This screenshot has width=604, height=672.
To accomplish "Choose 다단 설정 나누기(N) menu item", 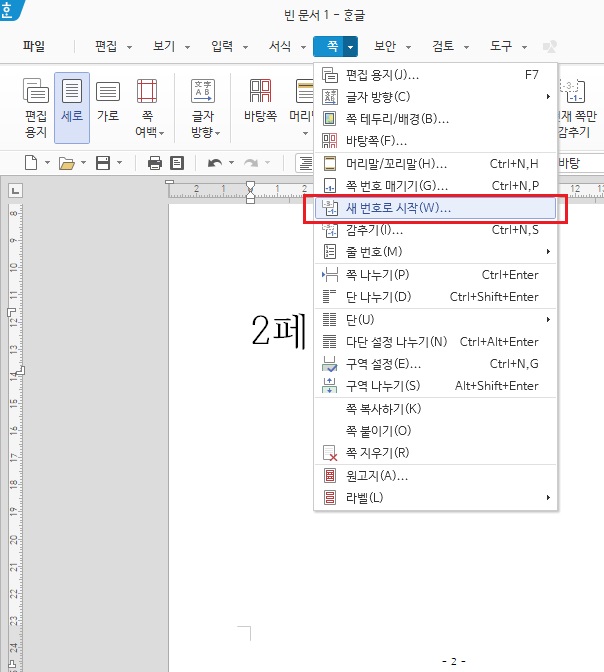I will [x=436, y=342].
